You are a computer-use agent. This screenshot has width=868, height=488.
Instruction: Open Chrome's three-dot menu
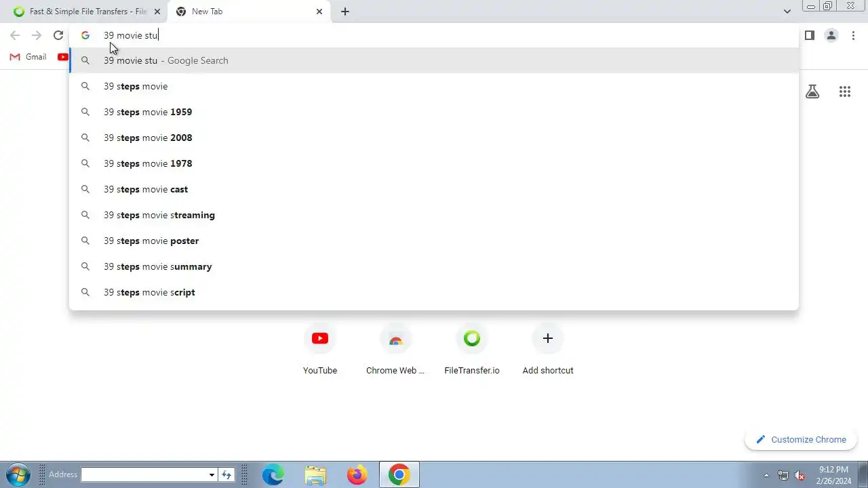point(853,35)
